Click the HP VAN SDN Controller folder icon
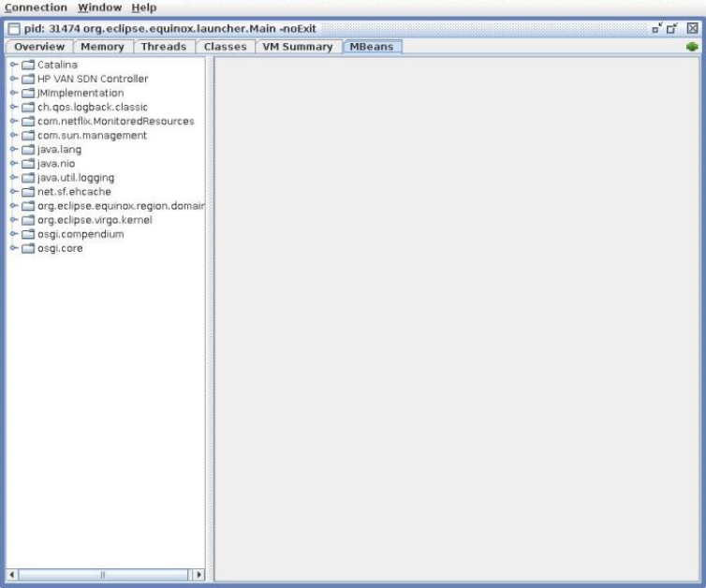The height and width of the screenshot is (588, 706). (x=28, y=79)
